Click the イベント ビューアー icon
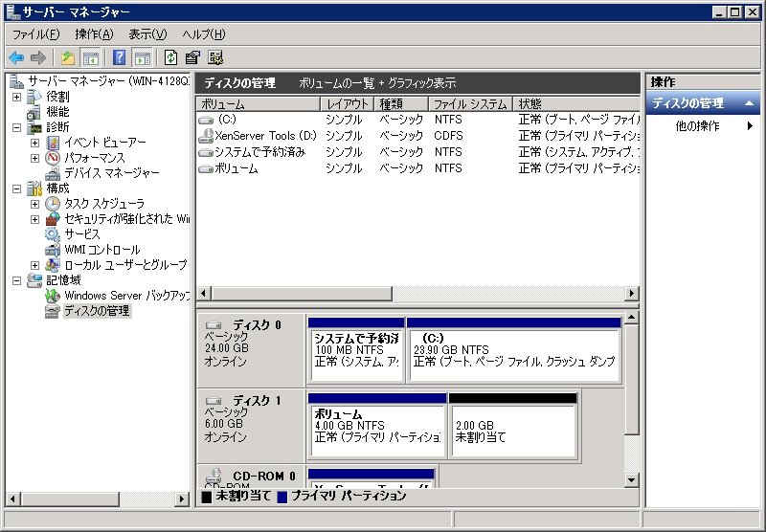 (53, 143)
